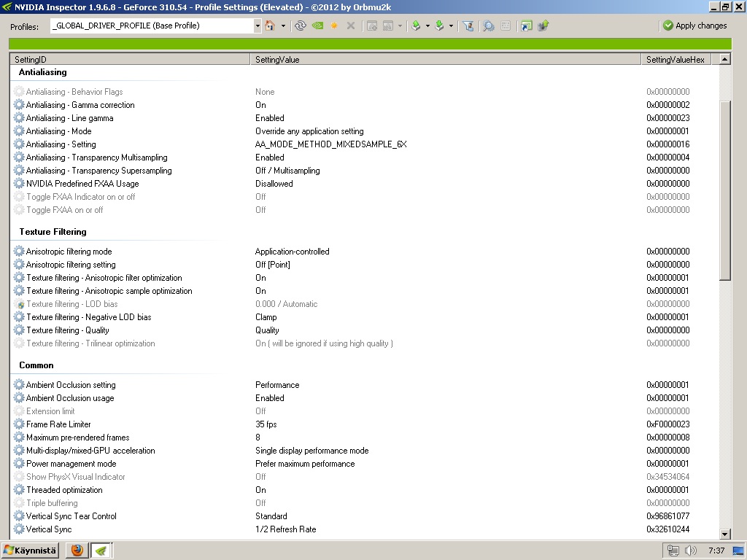Viewport: 747px width, 560px height.
Task: Click the vertical scrollbar thumb
Action: pos(724,190)
